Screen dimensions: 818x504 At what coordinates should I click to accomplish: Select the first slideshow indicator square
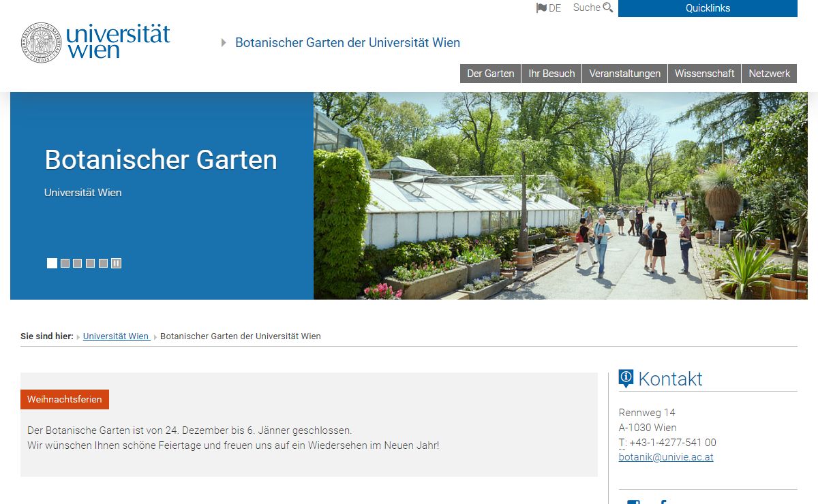(52, 263)
